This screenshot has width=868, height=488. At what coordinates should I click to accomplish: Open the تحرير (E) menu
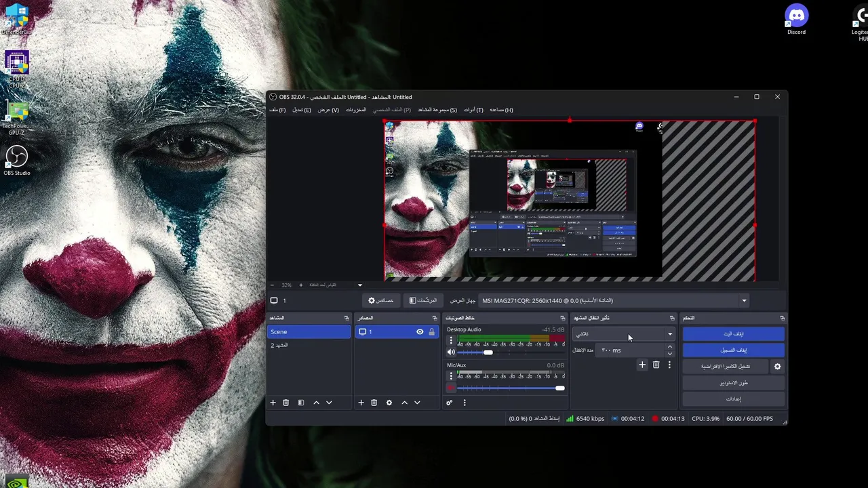(302, 110)
